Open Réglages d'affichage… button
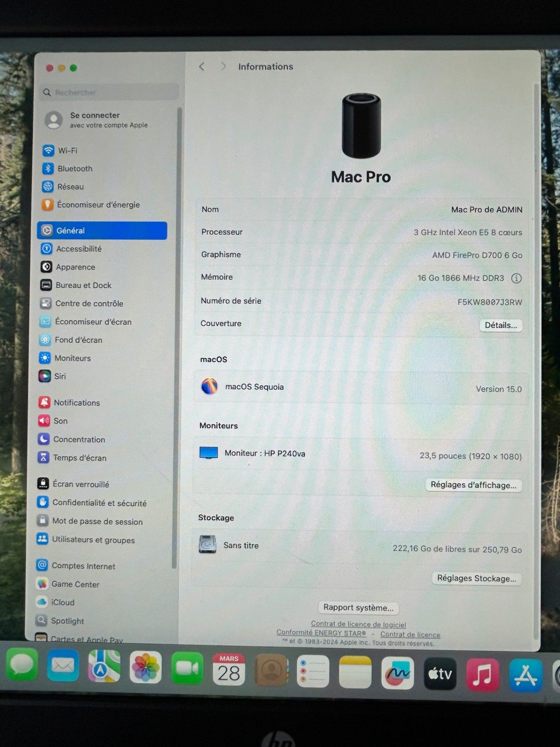The image size is (560, 747). (x=473, y=485)
